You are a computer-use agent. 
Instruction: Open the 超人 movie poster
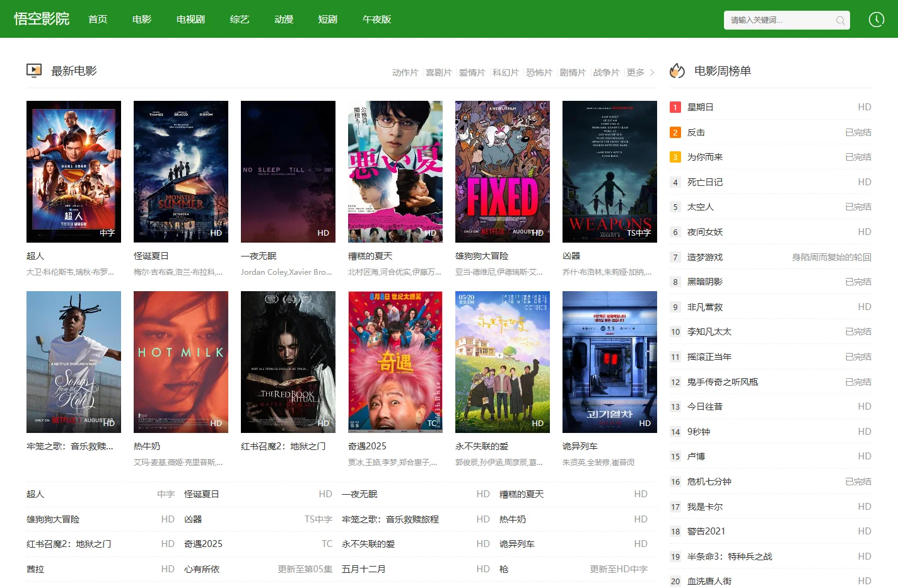pos(74,171)
